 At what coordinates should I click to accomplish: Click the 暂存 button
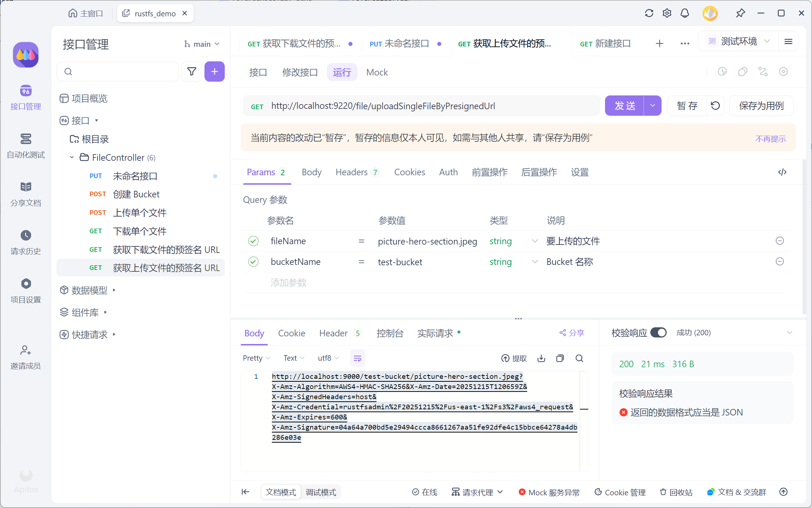[x=687, y=106]
